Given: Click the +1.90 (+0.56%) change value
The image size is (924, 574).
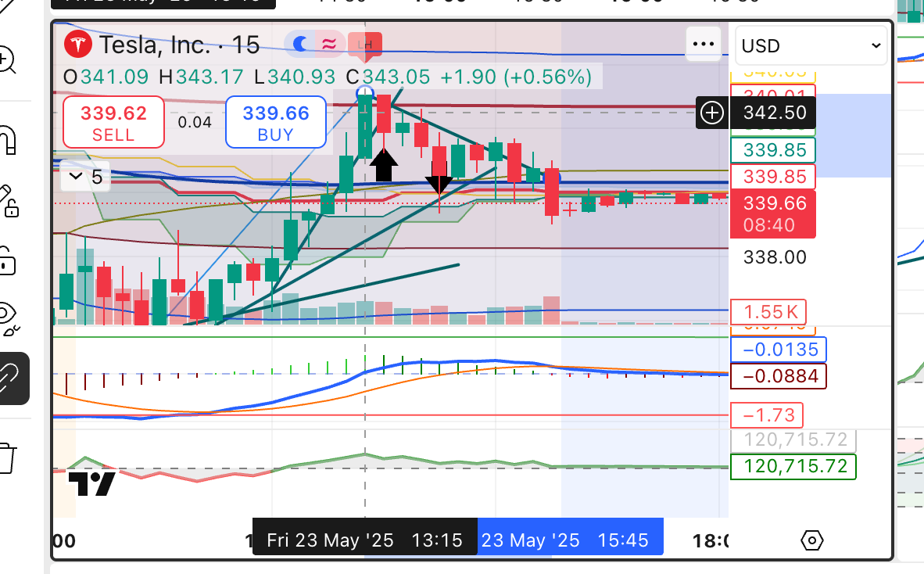Looking at the screenshot, I should click(x=516, y=77).
